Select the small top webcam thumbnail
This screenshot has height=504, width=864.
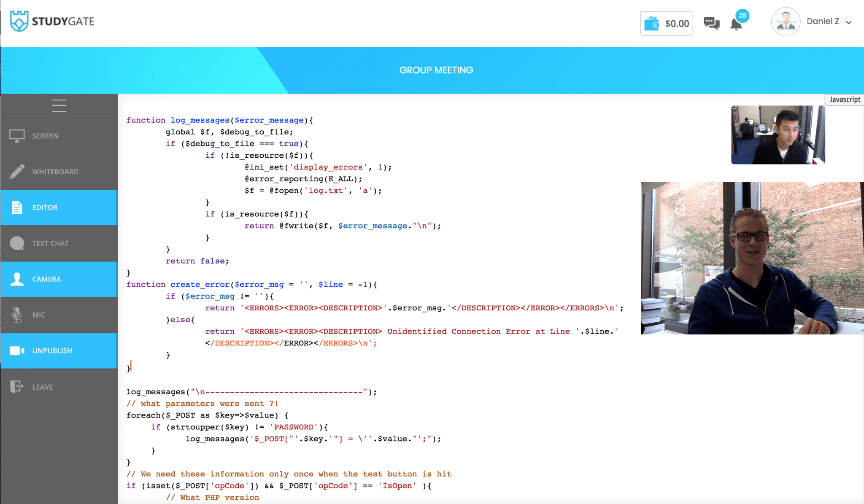(x=778, y=135)
